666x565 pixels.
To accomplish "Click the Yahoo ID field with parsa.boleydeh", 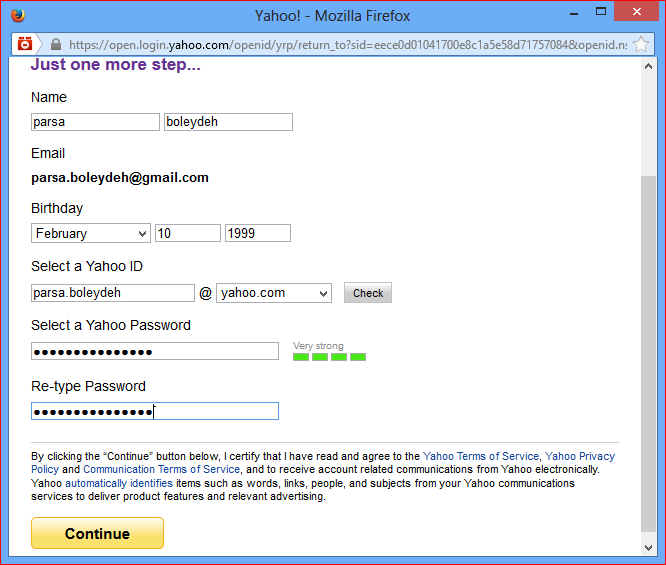I will click(113, 293).
